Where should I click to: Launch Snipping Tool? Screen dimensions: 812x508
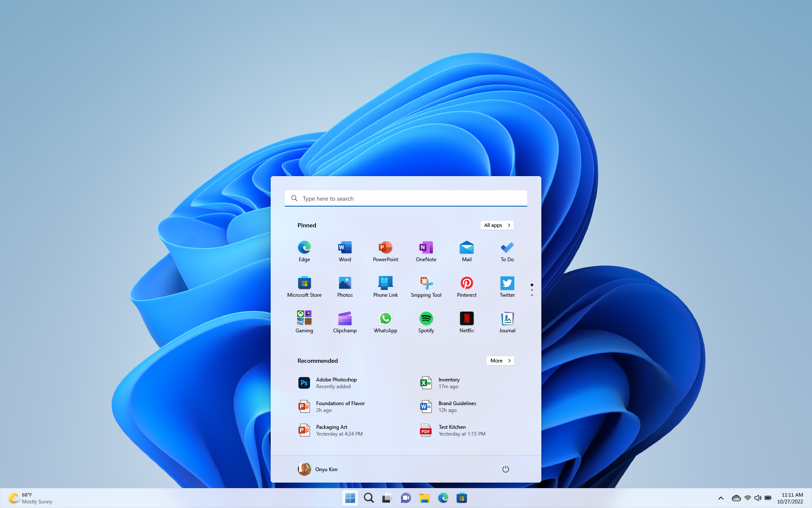coord(425,283)
